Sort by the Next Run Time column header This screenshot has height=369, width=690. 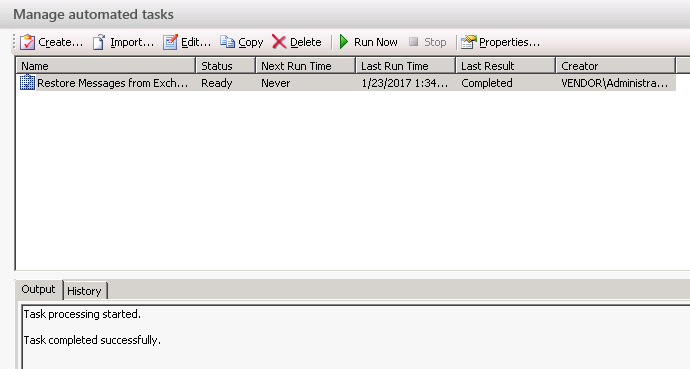point(306,66)
